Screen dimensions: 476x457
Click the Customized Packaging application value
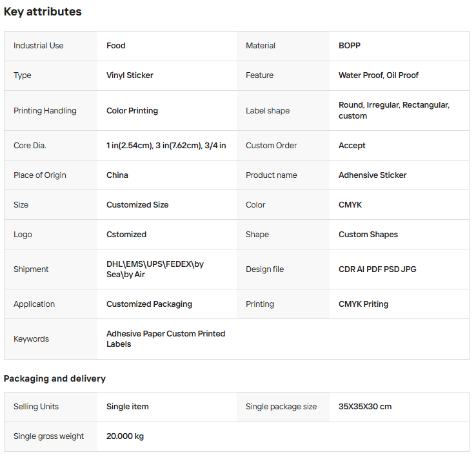tap(149, 304)
